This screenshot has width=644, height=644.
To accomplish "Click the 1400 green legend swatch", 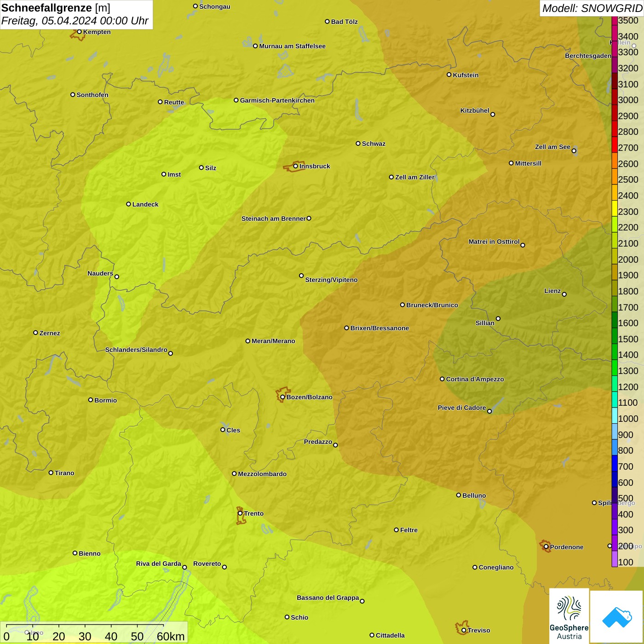I will click(x=615, y=351).
